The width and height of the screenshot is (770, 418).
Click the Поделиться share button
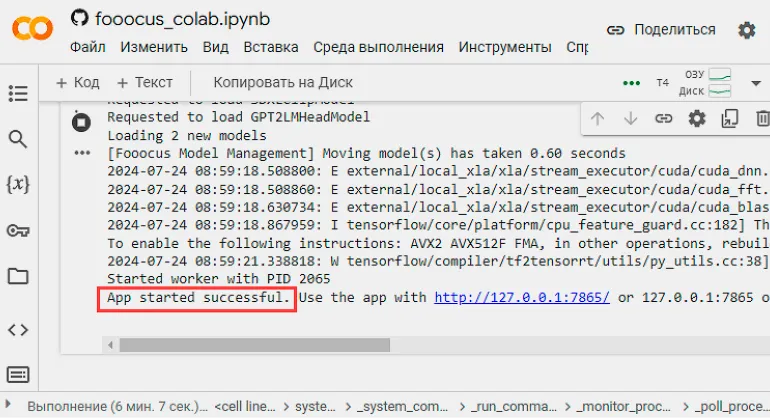(661, 30)
